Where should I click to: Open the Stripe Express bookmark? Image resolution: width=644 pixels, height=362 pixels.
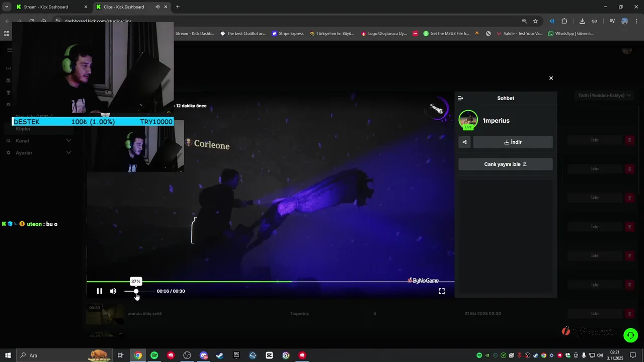tap(287, 34)
